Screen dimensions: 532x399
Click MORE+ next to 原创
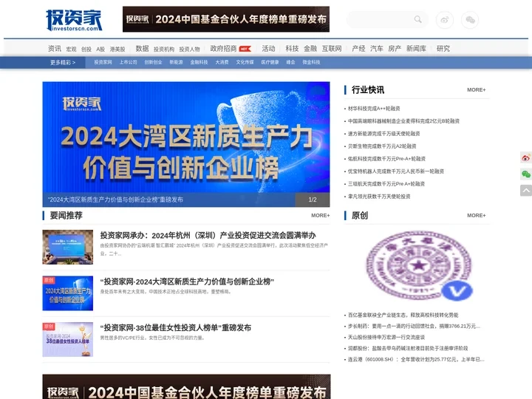coord(477,216)
